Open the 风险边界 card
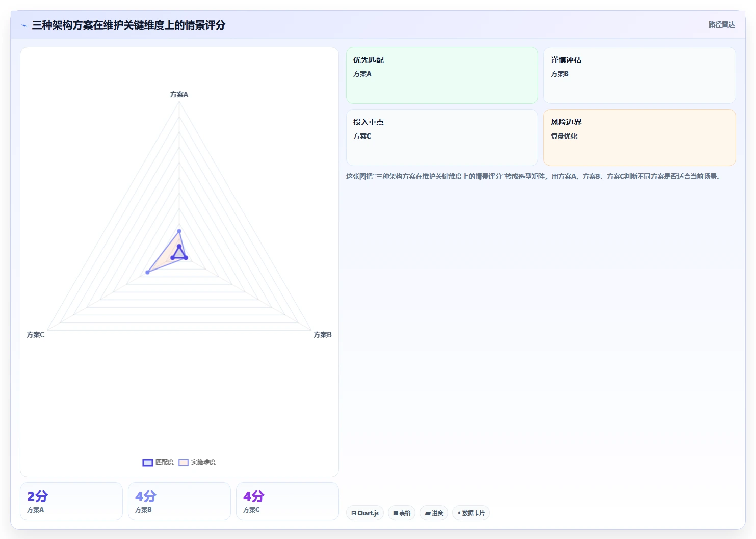The image size is (756, 539). pos(640,138)
